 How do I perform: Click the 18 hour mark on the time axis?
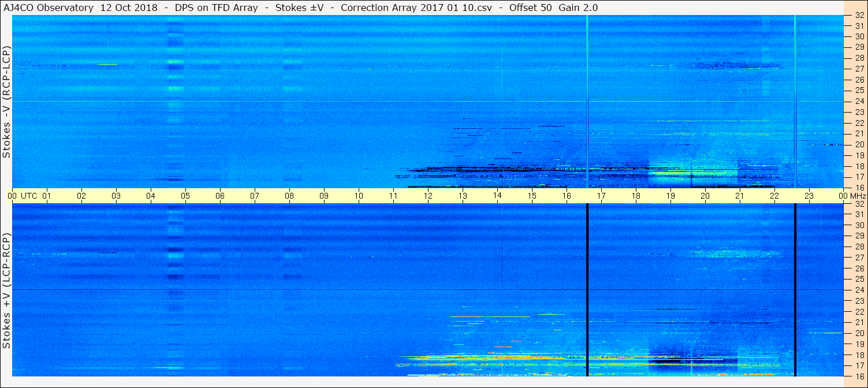tap(636, 196)
